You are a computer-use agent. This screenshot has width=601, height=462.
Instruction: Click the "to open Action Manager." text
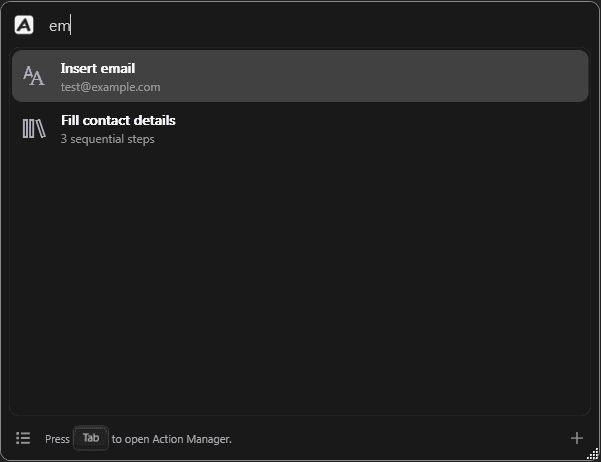[172, 439]
